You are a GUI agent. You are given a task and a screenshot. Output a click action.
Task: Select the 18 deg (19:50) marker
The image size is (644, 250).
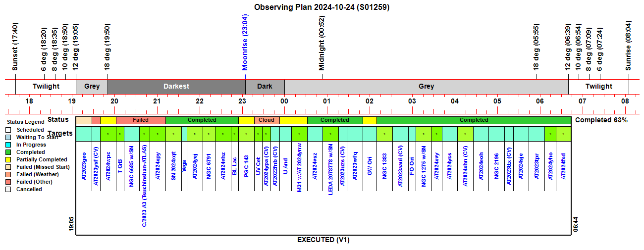(107, 47)
